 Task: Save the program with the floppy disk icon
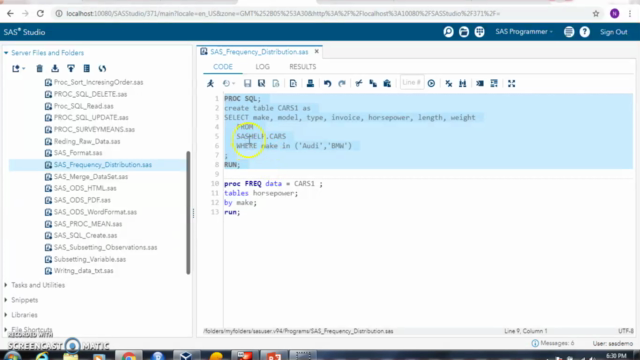tap(247, 83)
